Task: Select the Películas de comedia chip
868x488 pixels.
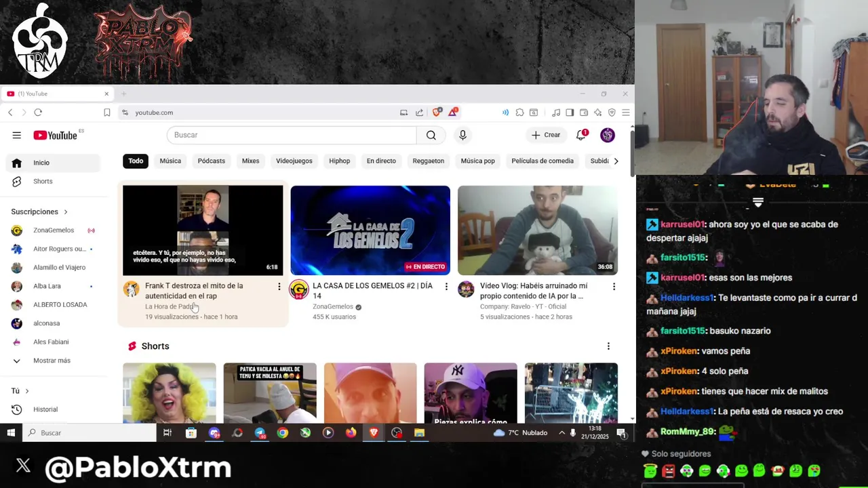Action: coord(542,161)
